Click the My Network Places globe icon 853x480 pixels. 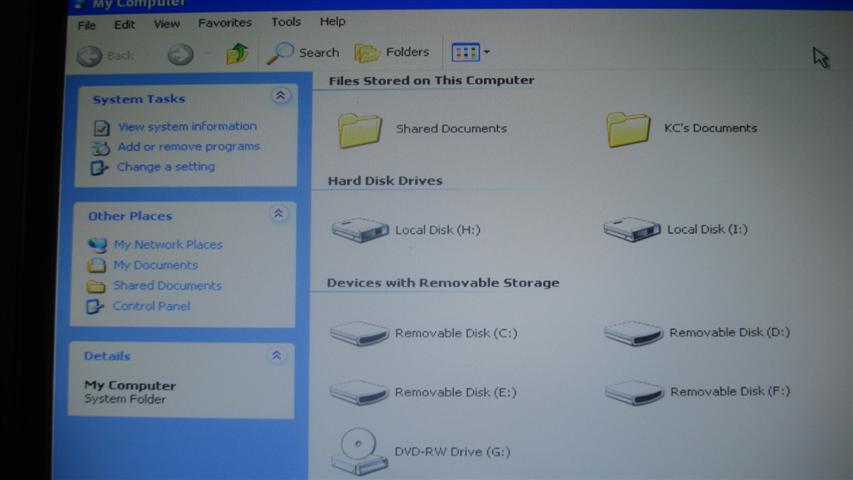tap(97, 245)
